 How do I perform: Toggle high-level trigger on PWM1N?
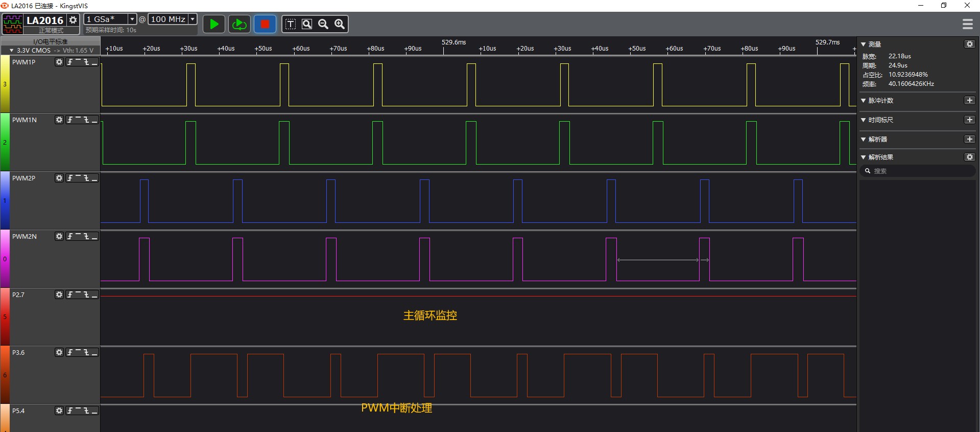click(x=78, y=120)
